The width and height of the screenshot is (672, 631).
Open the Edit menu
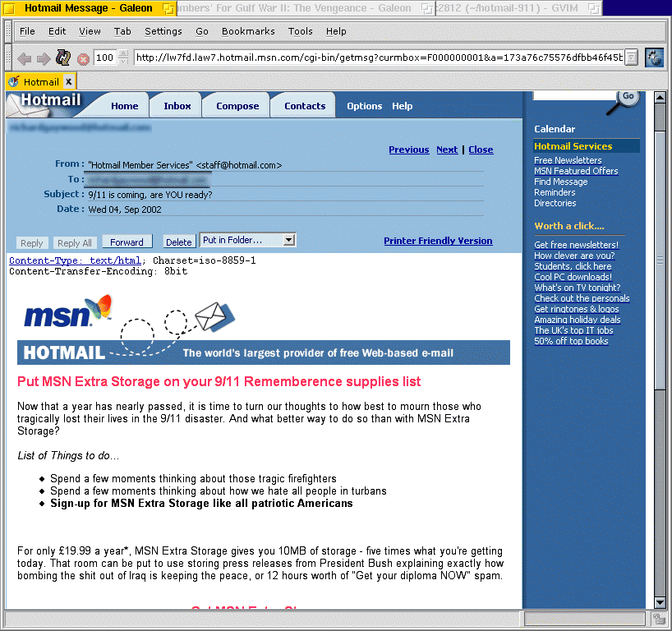pos(57,31)
